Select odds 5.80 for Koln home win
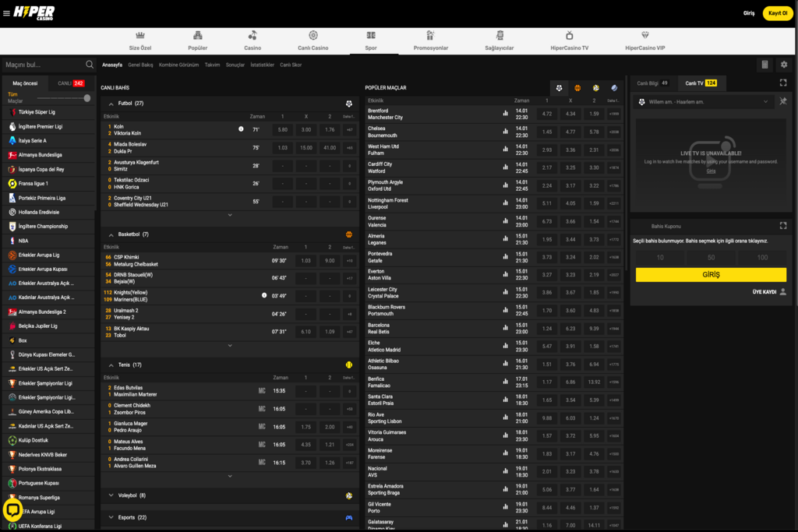 pos(282,130)
